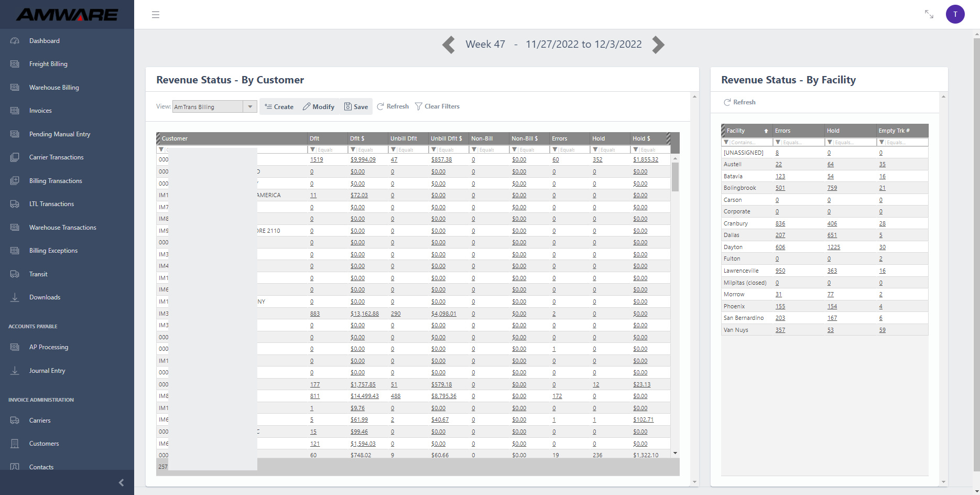This screenshot has width=980, height=495.
Task: Go to previous week arrow
Action: (x=449, y=45)
